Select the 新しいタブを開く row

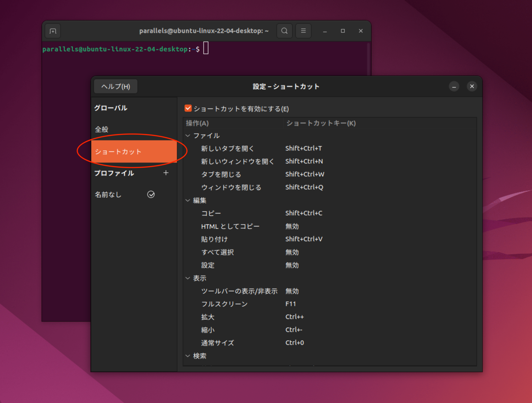click(x=330, y=148)
